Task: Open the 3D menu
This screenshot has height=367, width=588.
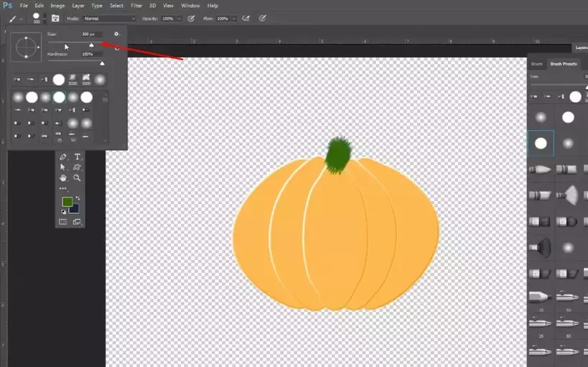Action: (x=152, y=6)
